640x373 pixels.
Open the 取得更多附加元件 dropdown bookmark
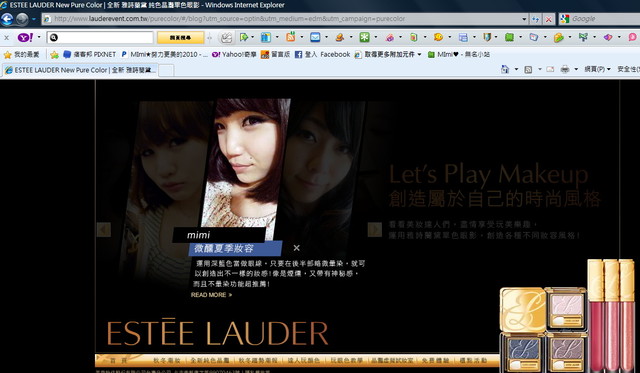pyautogui.click(x=387, y=54)
